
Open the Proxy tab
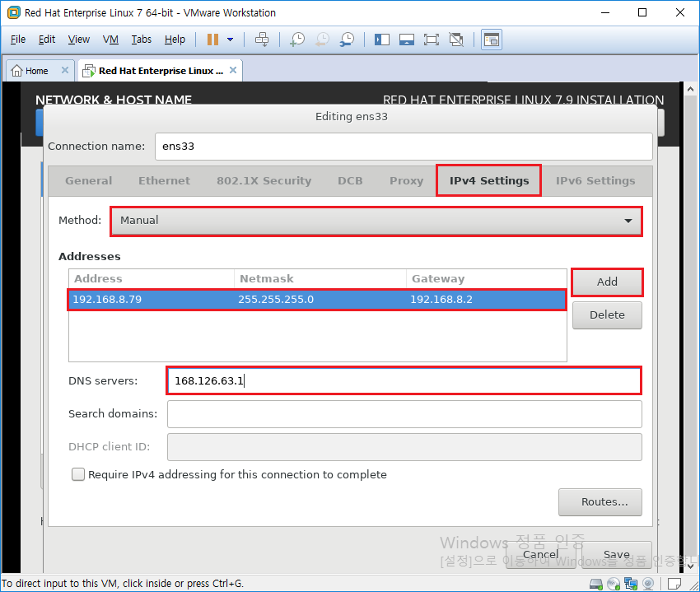[406, 181]
